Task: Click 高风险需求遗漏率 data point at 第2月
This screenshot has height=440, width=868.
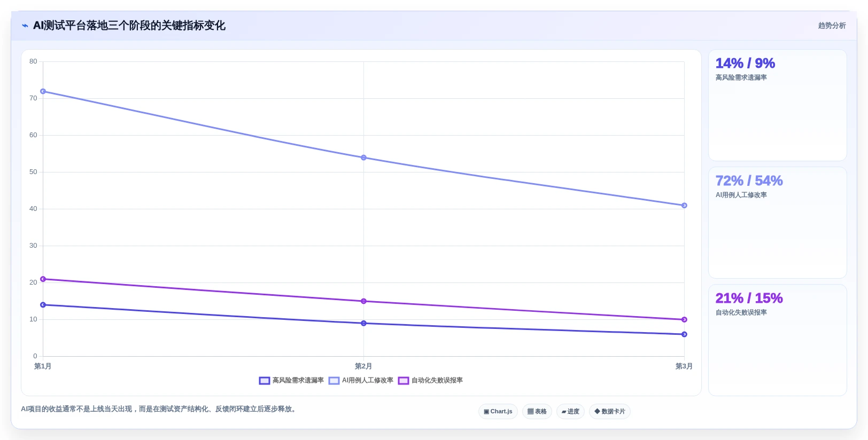Action: 363,323
